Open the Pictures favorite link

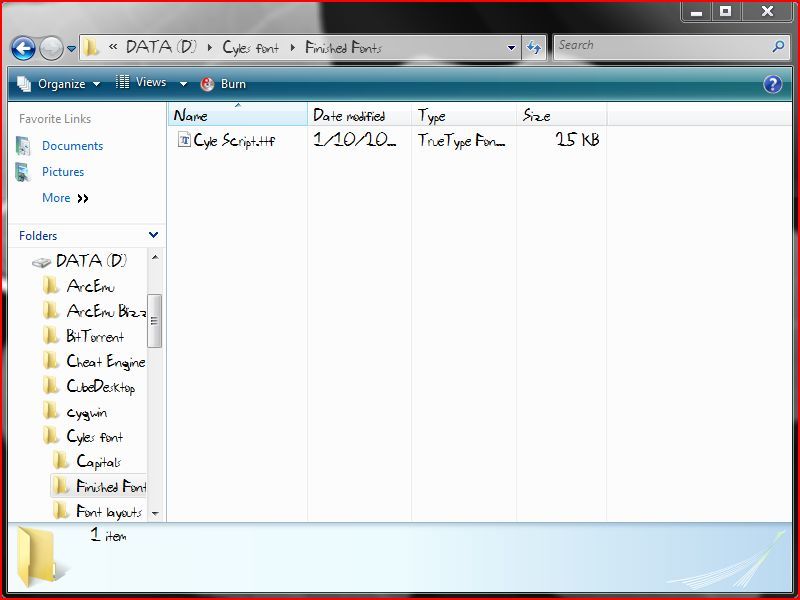click(x=63, y=172)
